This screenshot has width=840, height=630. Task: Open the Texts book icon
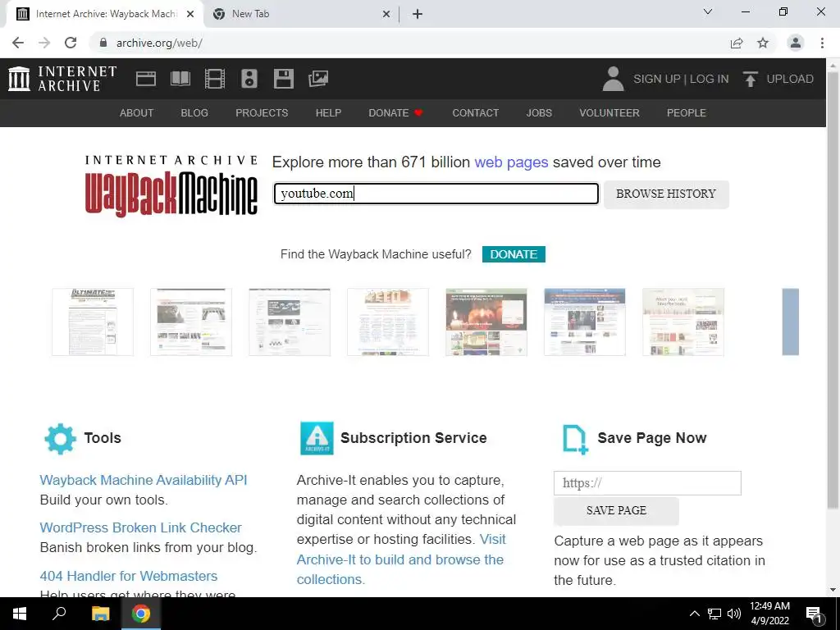(x=180, y=79)
